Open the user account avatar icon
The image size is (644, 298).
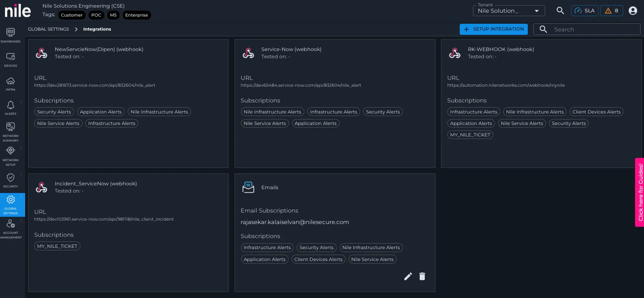click(633, 11)
